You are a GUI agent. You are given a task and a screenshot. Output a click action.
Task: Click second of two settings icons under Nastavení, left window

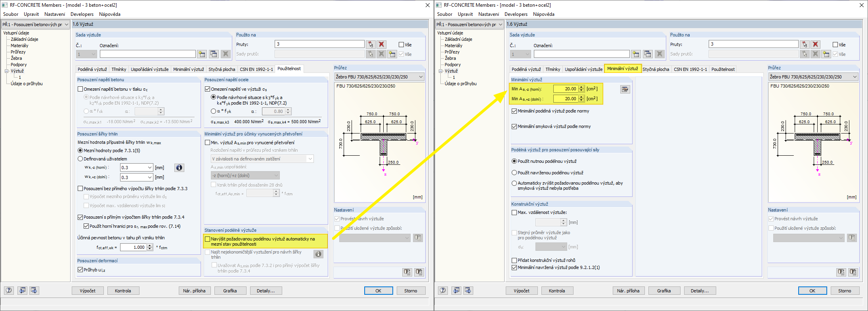419,272
